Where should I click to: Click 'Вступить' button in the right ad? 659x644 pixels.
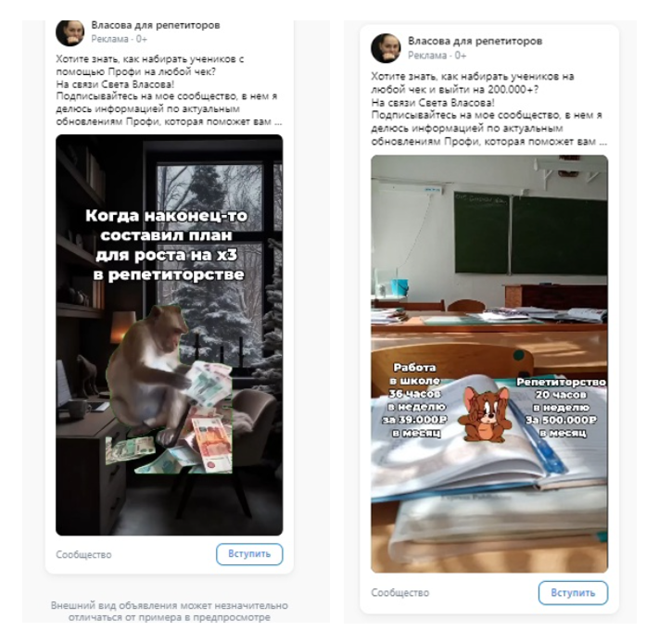tap(573, 593)
